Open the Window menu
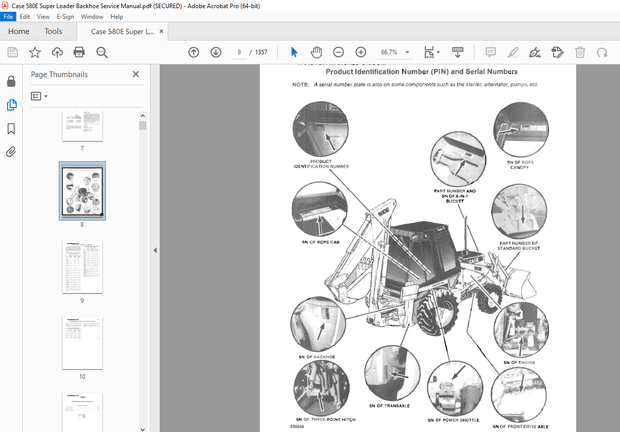The width and height of the screenshot is (620, 432). 92,17
